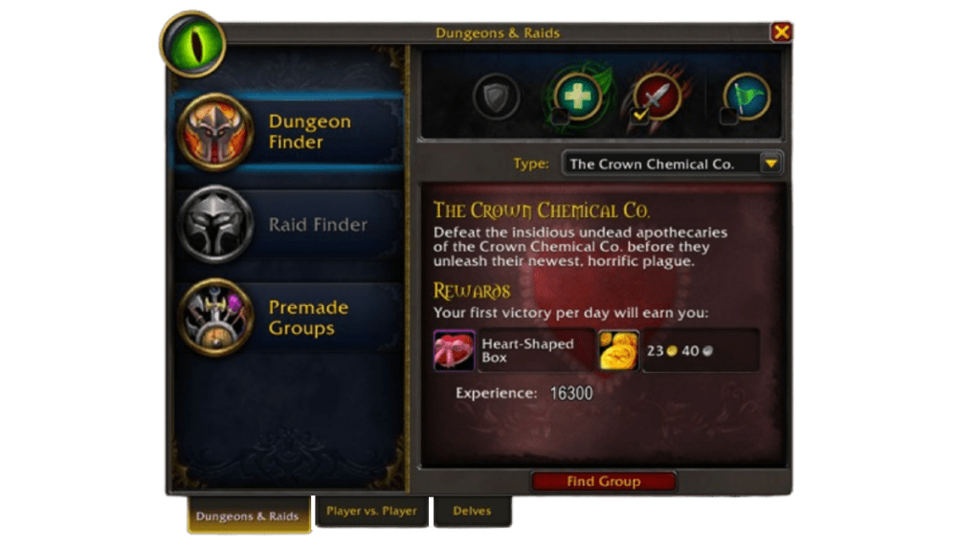Select the Tank shield role icon
This screenshot has height=551, width=980.
(497, 97)
